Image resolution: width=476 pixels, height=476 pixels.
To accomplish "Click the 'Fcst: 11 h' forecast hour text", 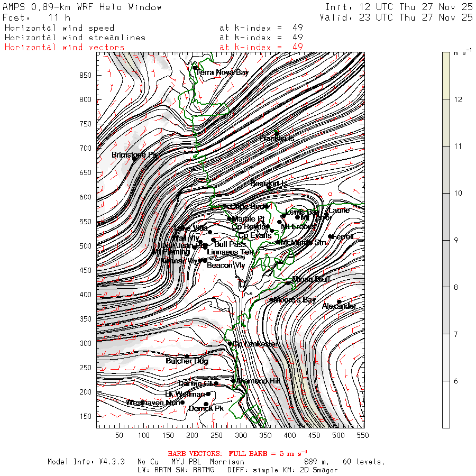I will (36, 17).
